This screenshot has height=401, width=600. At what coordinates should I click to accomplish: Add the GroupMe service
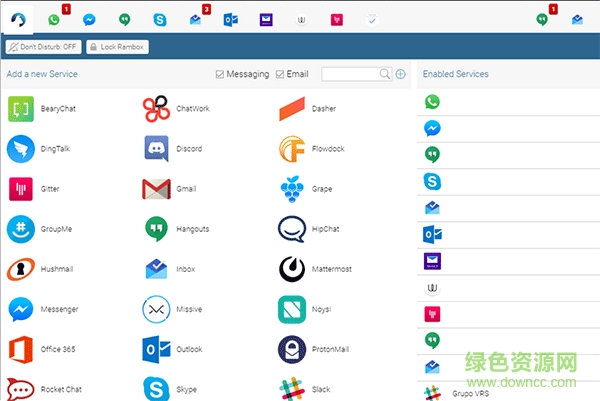[39, 229]
